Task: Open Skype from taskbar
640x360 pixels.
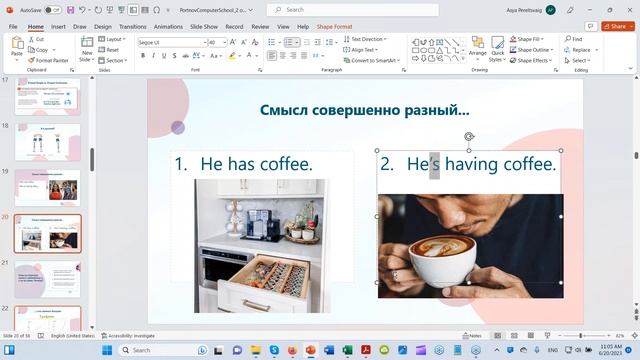Action: (x=274, y=350)
